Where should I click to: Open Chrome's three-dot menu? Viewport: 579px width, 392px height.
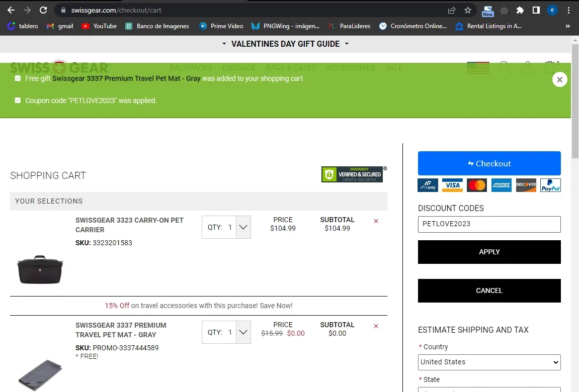[x=568, y=11]
